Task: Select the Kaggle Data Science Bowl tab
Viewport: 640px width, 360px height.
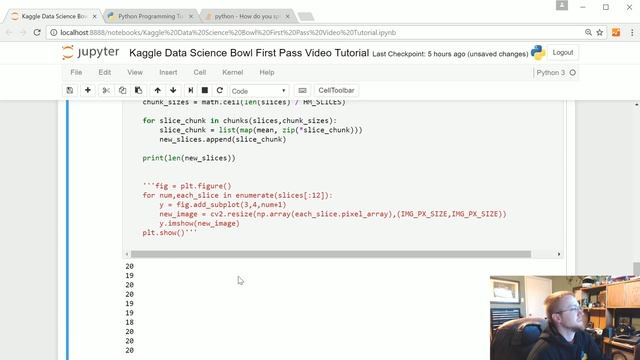Action: pyautogui.click(x=53, y=16)
